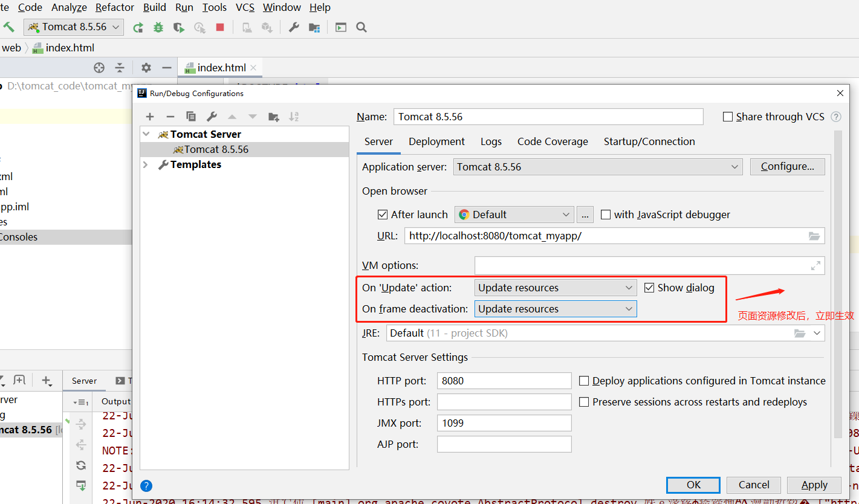
Task: Switch to the Deployment tab
Action: coord(436,141)
